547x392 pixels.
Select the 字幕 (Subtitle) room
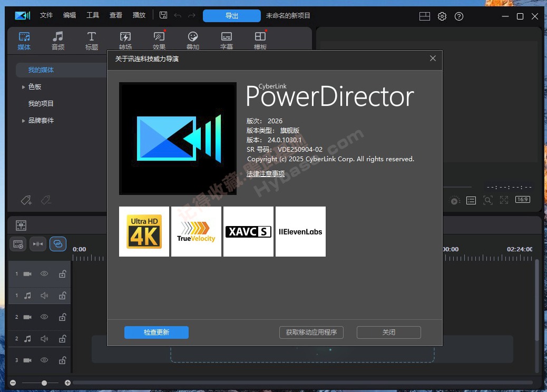pyautogui.click(x=226, y=40)
